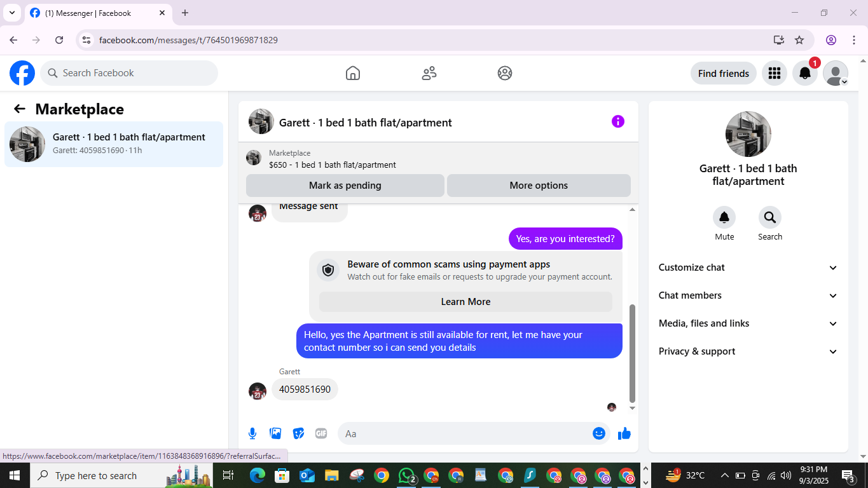Screen dimensions: 868x488
Task: Open the Garett conversation in the Marketplace list
Action: pyautogui.click(x=114, y=144)
